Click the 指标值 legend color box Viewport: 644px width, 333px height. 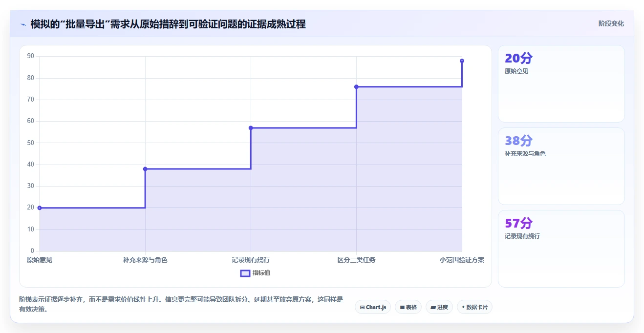(245, 273)
